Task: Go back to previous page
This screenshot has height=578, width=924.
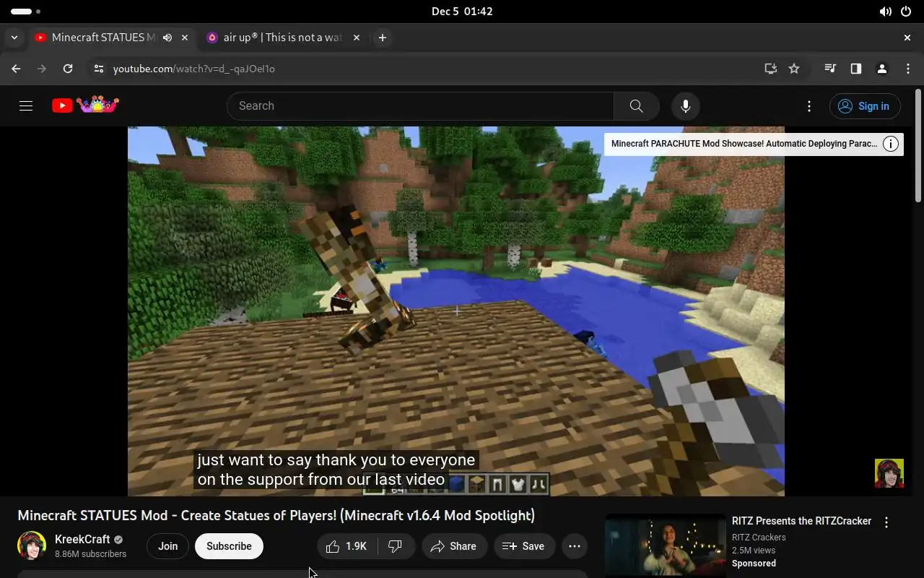Action: point(16,69)
